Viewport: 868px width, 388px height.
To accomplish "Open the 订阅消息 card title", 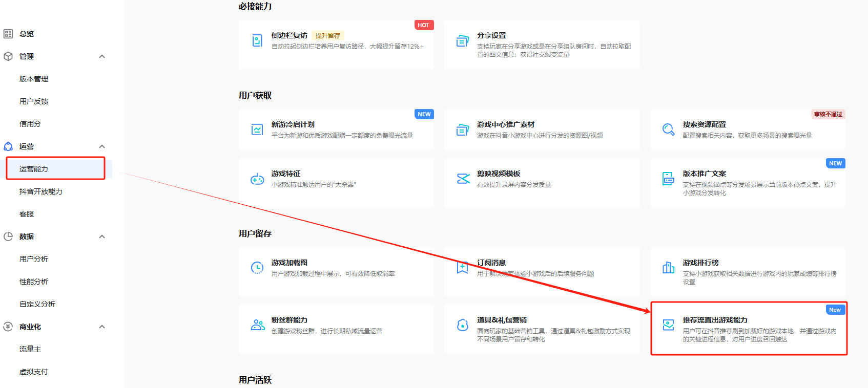I will [x=491, y=263].
